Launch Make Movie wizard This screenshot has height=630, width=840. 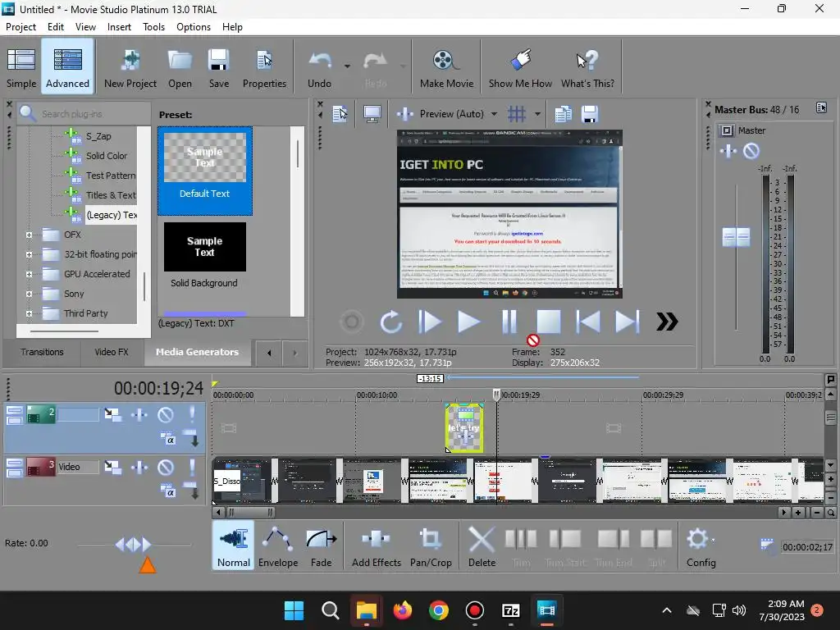coord(446,67)
